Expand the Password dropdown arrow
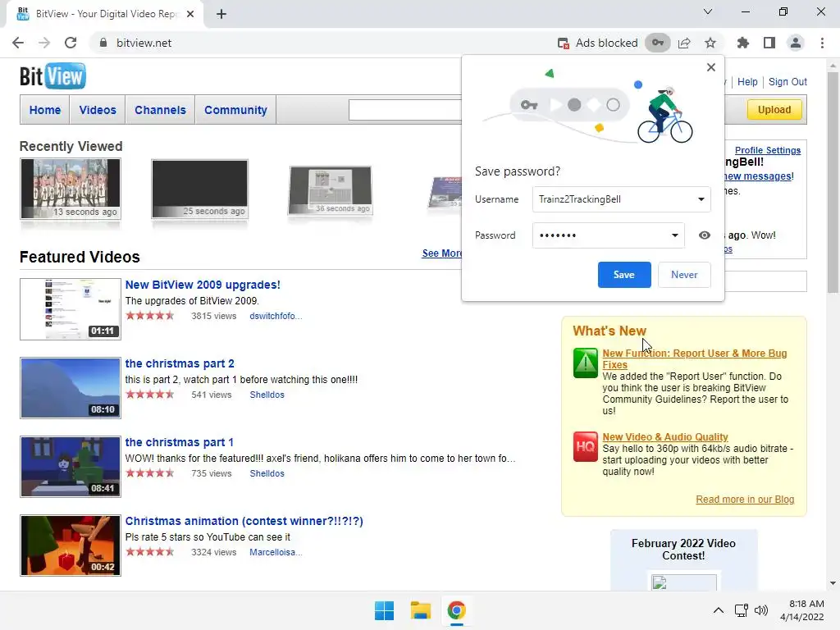The image size is (840, 630). [674, 235]
